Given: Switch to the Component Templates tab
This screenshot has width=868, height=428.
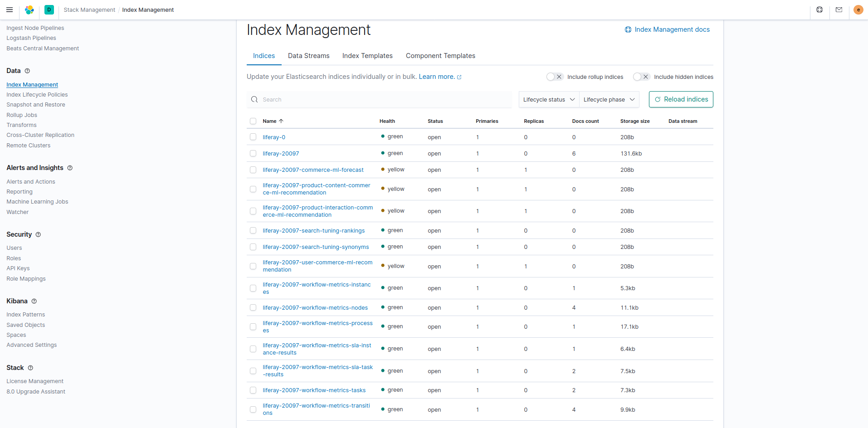Looking at the screenshot, I should pyautogui.click(x=440, y=56).
